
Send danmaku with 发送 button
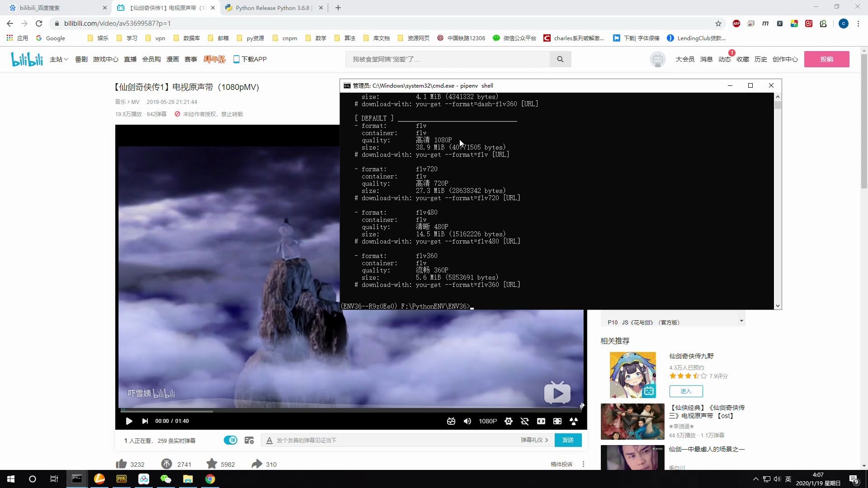click(x=568, y=440)
